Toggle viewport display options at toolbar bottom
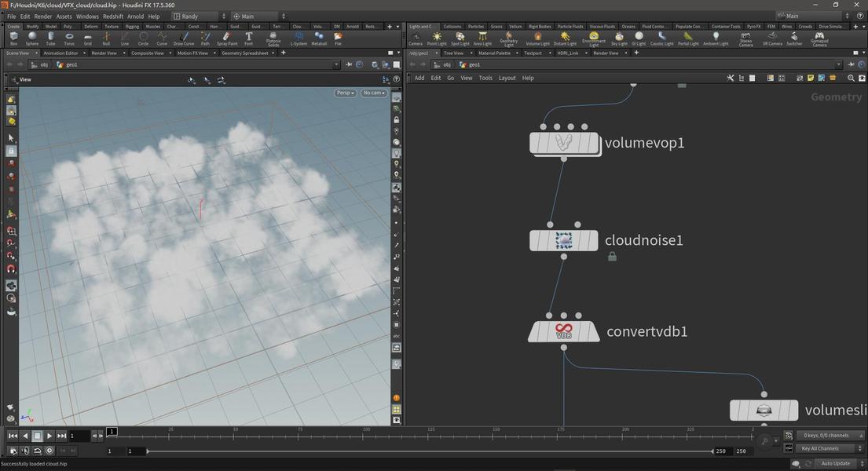Image resolution: width=868 pixels, height=471 pixels. point(397,421)
